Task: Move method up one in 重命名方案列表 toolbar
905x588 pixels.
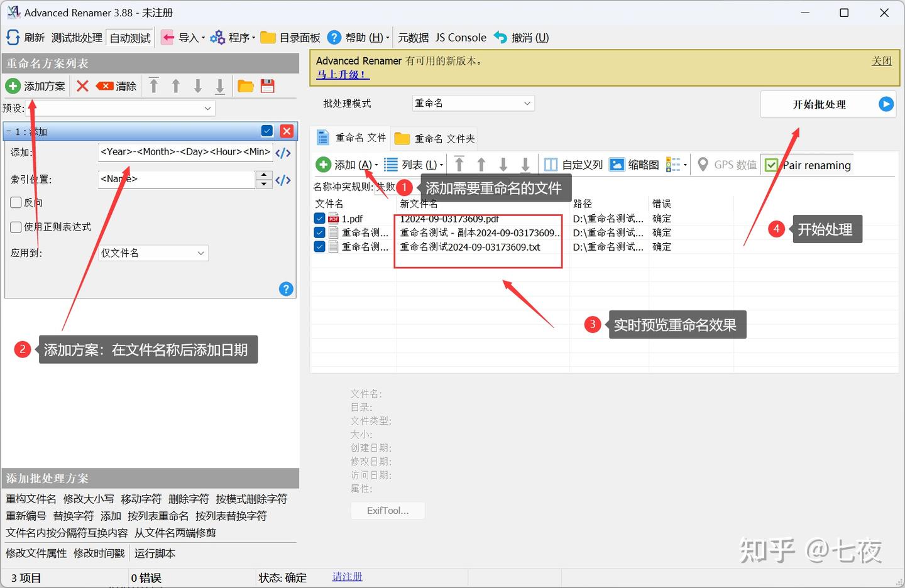Action: point(176,86)
